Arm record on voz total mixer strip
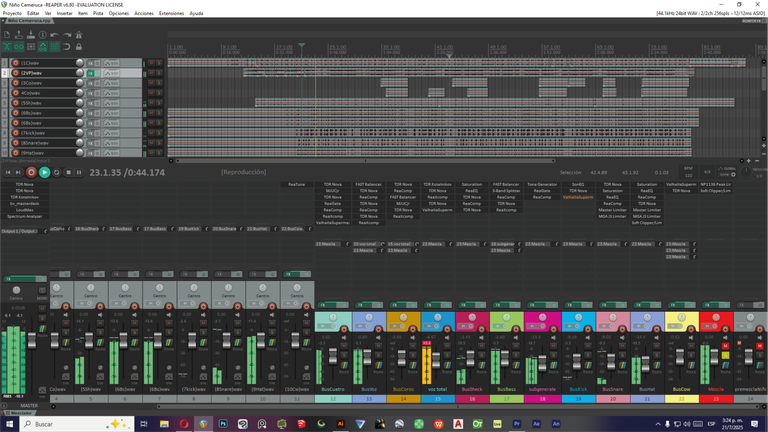Viewport: 768px width, 432px height. [447, 329]
